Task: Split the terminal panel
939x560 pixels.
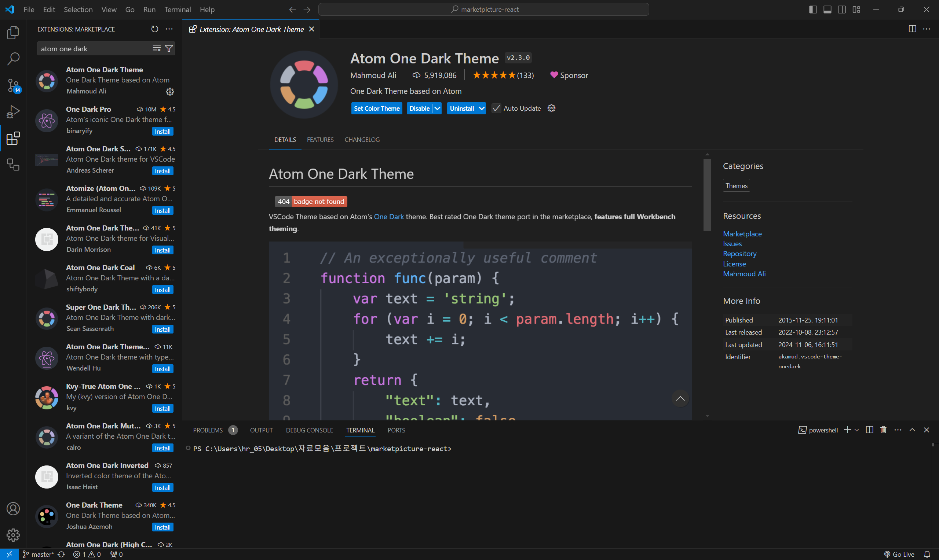Action: [x=870, y=430]
